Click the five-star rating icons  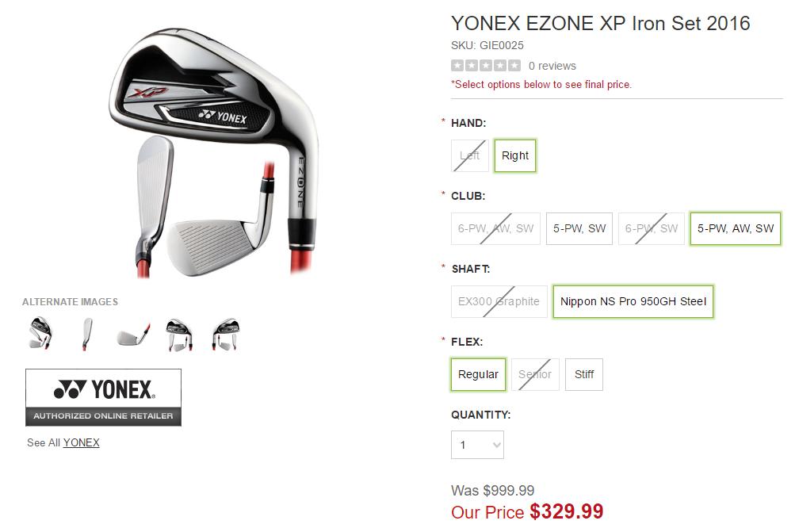coord(486,66)
